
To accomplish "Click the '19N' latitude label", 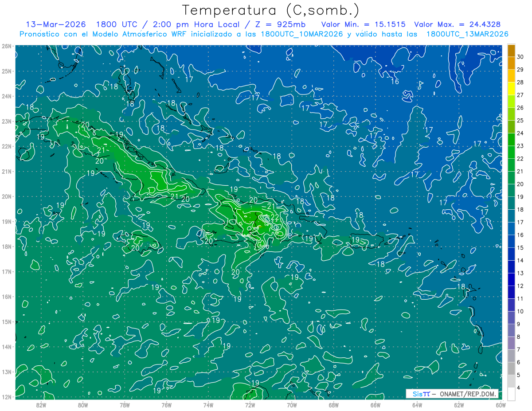I will [6, 222].
